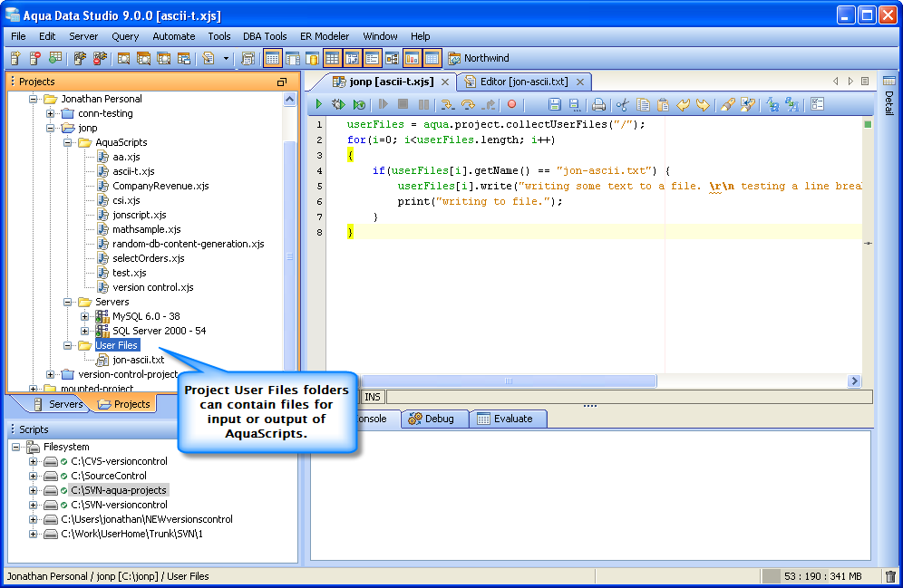Viewport: 903px width, 588px height.
Task: Open the script editor dropdown arrow in toolbar
Action: coord(226,58)
